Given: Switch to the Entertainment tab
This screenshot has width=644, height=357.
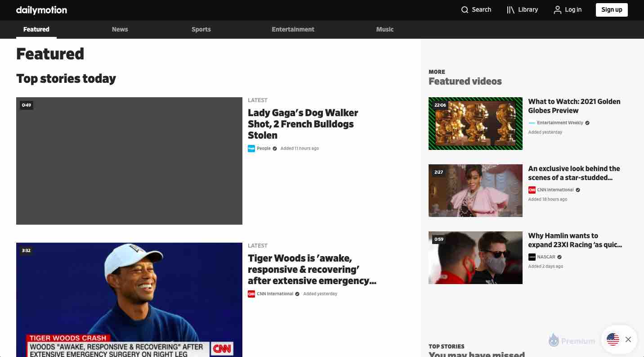Looking at the screenshot, I should click(293, 29).
